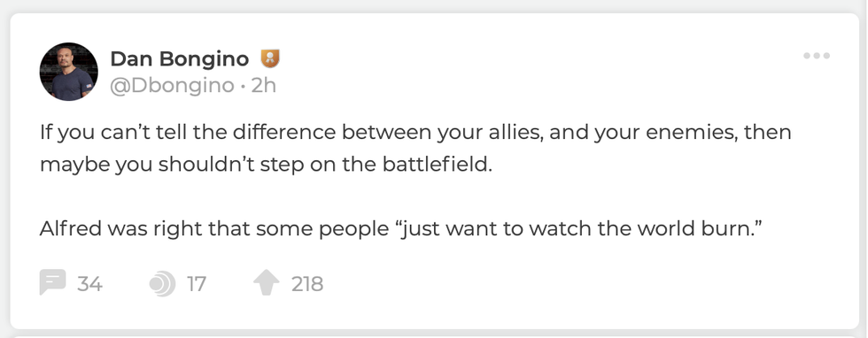
Task: Open the Dan Bongino display name link
Action: [x=179, y=58]
